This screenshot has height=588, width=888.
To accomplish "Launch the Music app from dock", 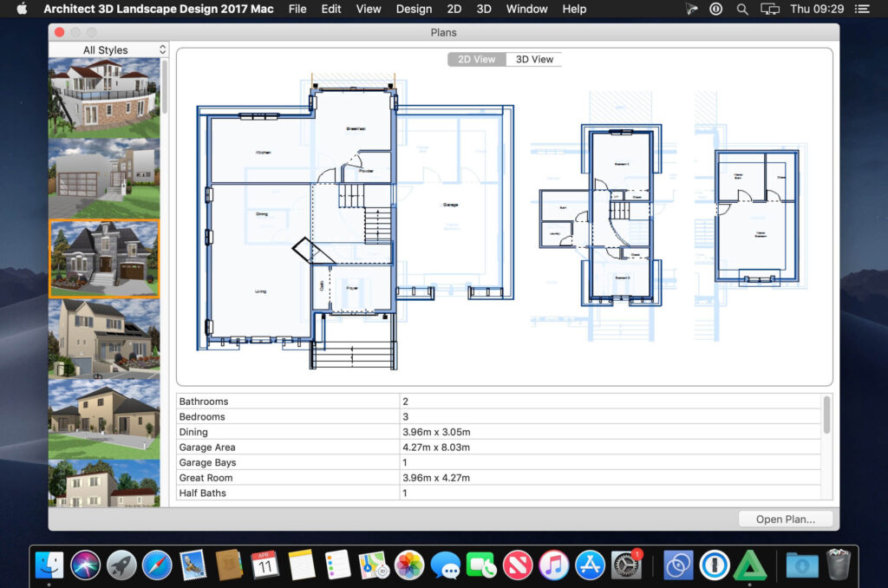I will point(553,565).
